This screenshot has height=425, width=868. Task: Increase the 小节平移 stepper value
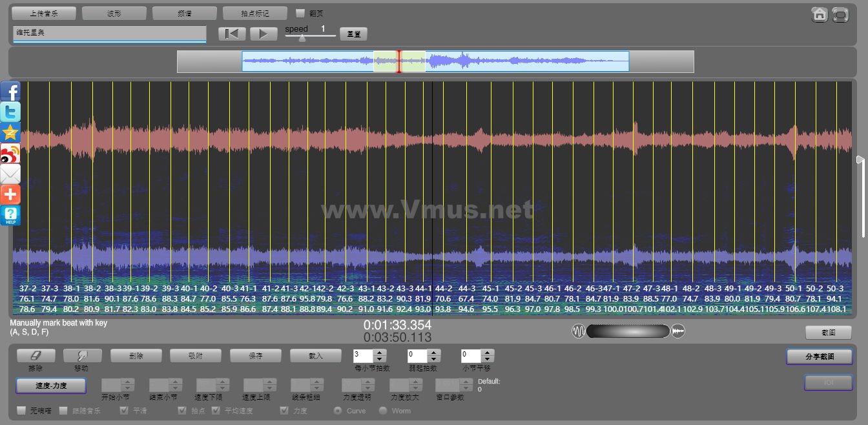(488, 353)
